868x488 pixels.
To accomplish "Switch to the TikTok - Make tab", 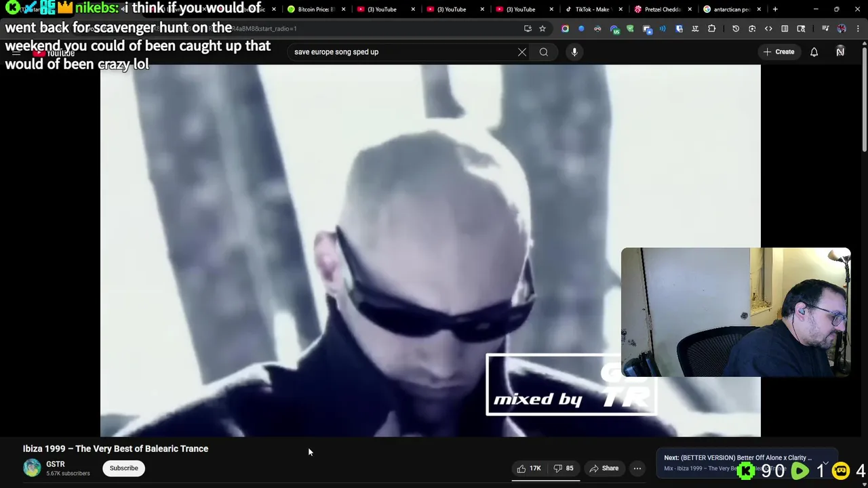I will coord(592,9).
